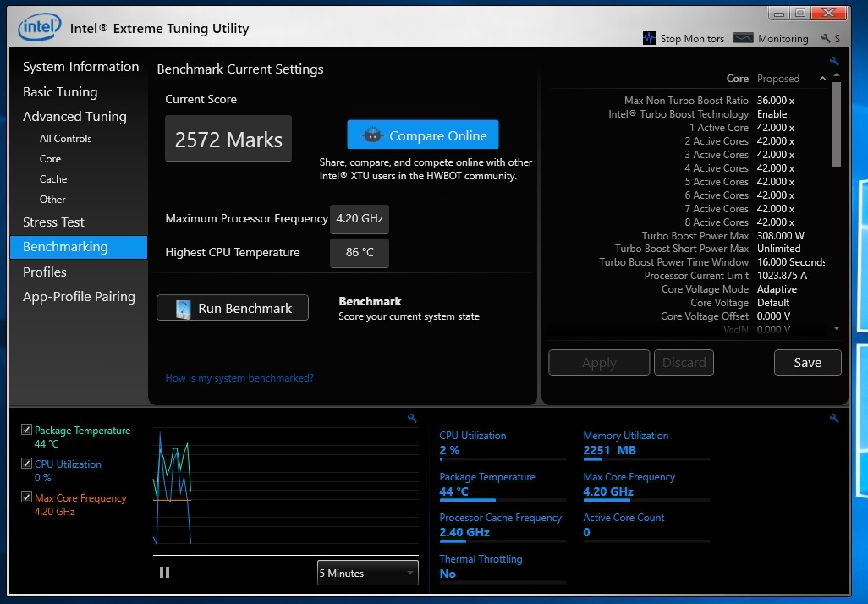
Task: Uncheck the Package Temperature checkbox
Action: [x=27, y=430]
